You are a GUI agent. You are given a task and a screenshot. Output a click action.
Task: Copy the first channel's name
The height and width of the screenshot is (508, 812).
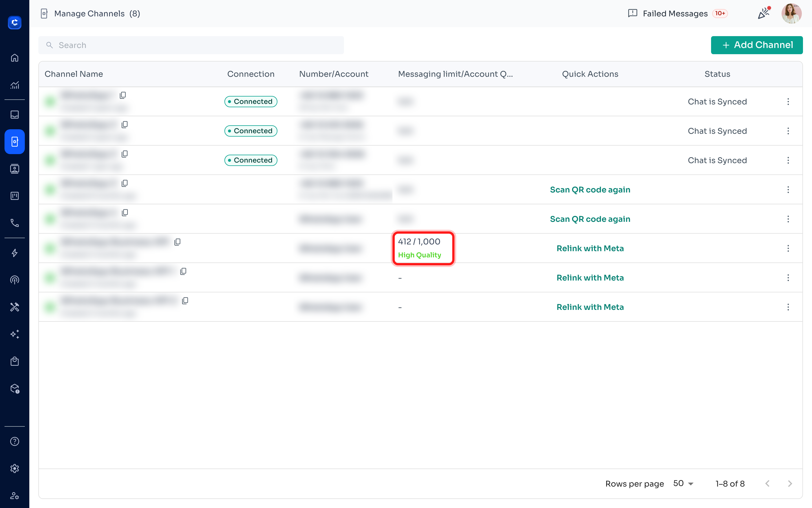(123, 95)
